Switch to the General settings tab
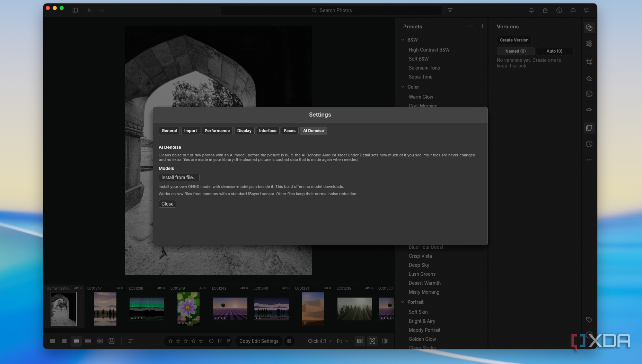Viewport: 642px width, 364px height. click(169, 131)
